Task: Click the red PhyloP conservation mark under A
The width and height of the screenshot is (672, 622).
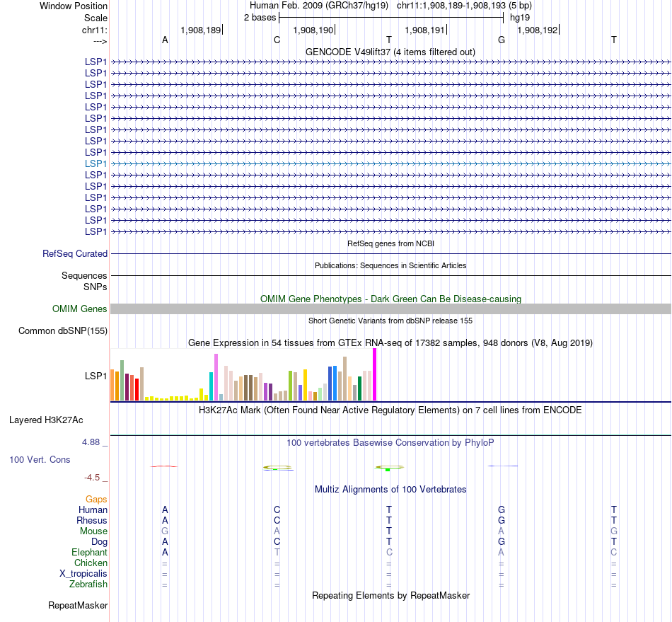Action: click(x=163, y=466)
